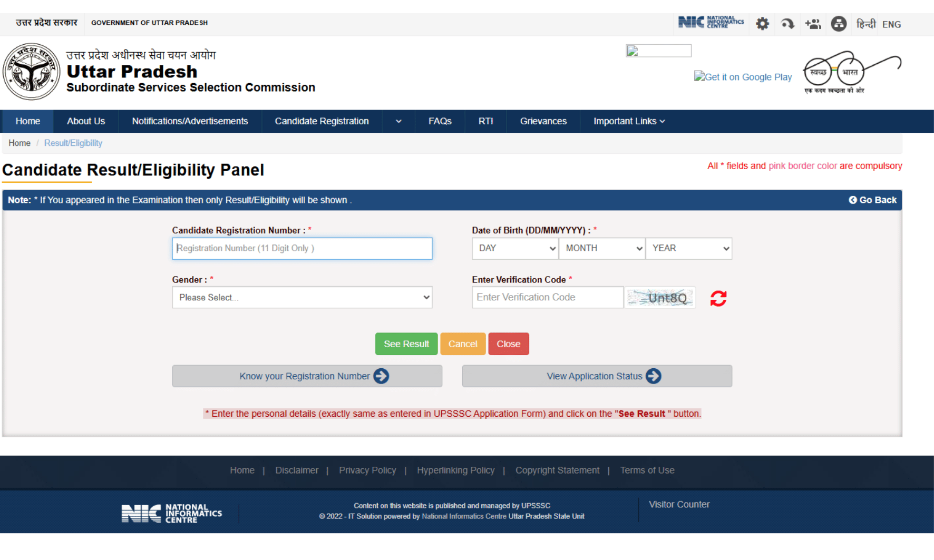Open the DAY dropdown

pos(515,248)
